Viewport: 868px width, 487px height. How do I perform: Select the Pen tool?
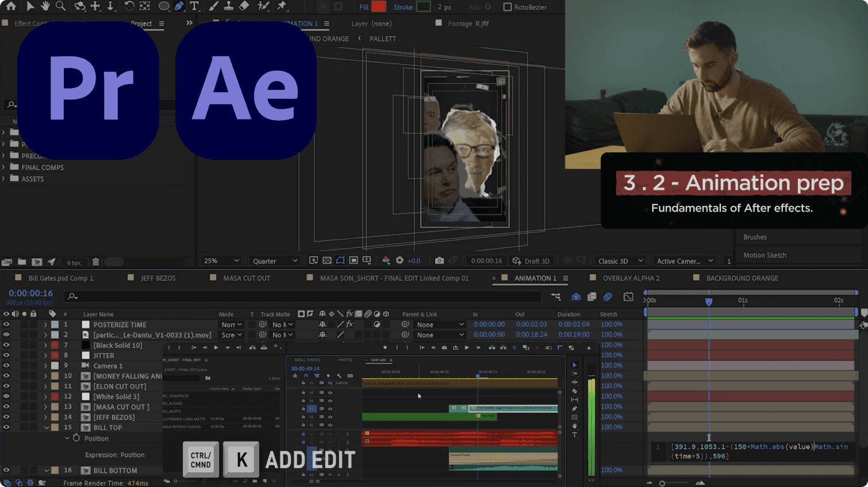179,6
